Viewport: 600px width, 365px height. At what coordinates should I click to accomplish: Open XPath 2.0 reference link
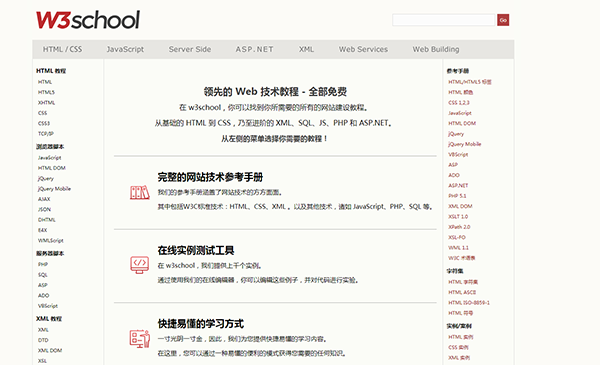(459, 227)
